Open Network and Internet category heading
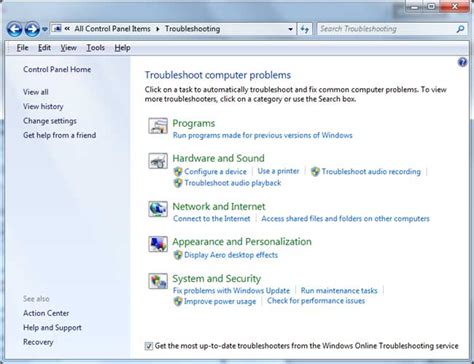 [x=219, y=207]
